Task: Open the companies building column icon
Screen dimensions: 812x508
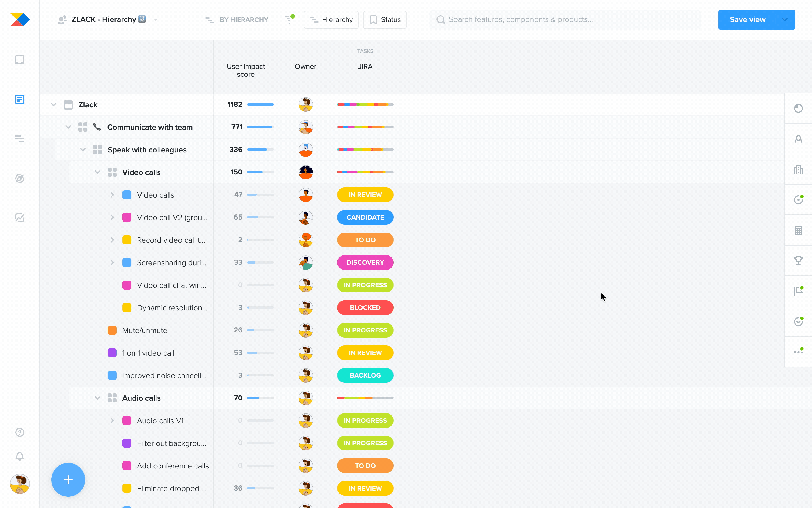Action: tap(798, 169)
